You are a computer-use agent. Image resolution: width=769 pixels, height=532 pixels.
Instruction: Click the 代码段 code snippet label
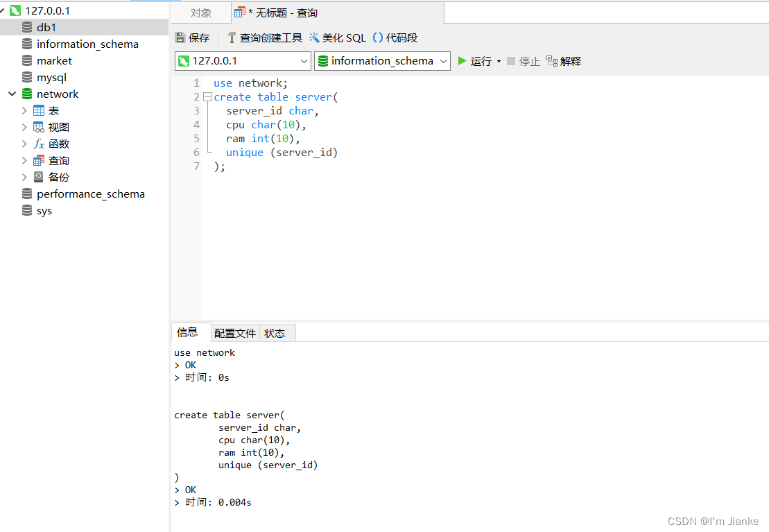[401, 37]
